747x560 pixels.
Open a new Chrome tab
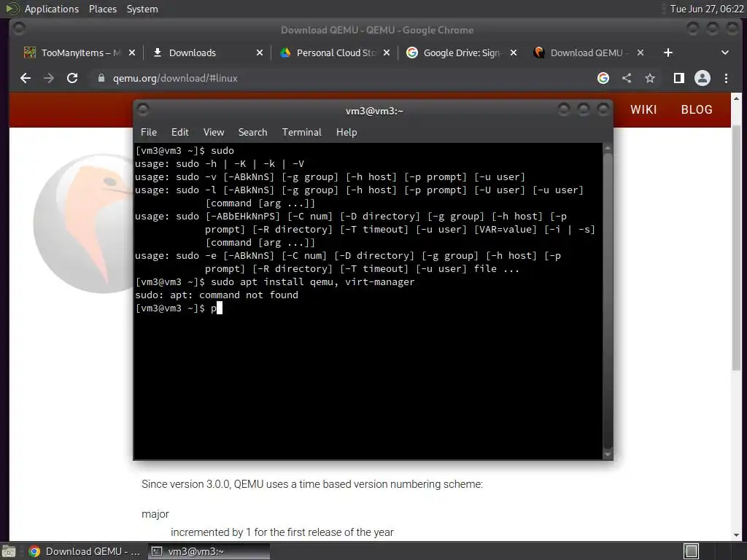click(x=668, y=52)
